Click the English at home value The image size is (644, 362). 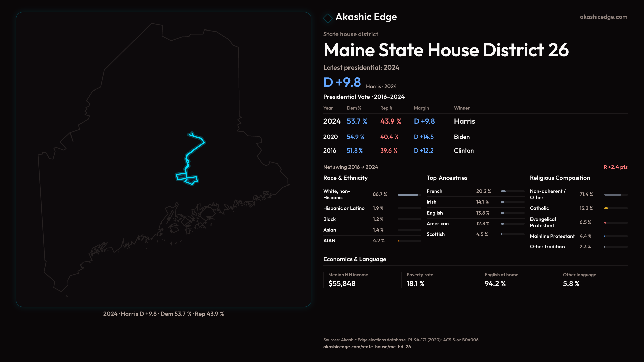pyautogui.click(x=495, y=284)
